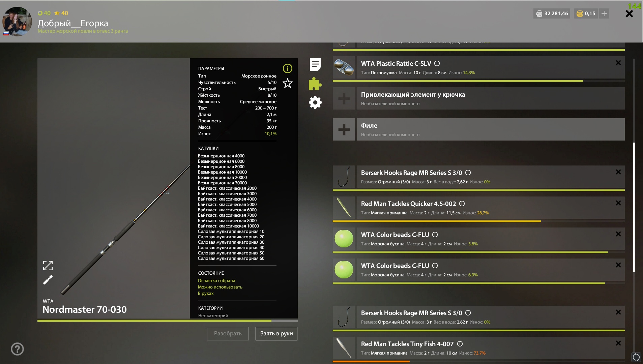
Task: Show info for bead with 5,8% wear
Action: pyautogui.click(x=435, y=235)
